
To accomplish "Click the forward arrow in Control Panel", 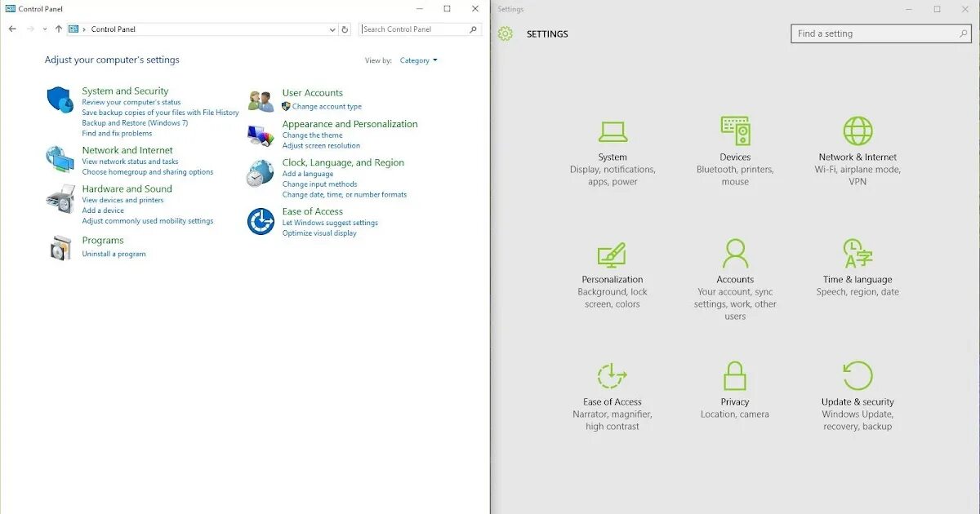I will (30, 29).
